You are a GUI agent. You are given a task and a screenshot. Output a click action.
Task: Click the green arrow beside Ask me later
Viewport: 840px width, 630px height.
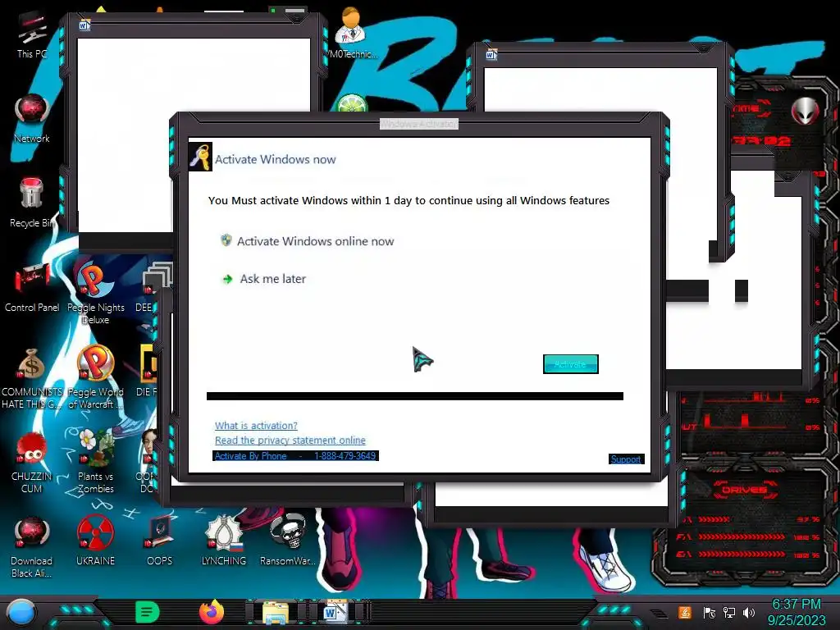227,279
